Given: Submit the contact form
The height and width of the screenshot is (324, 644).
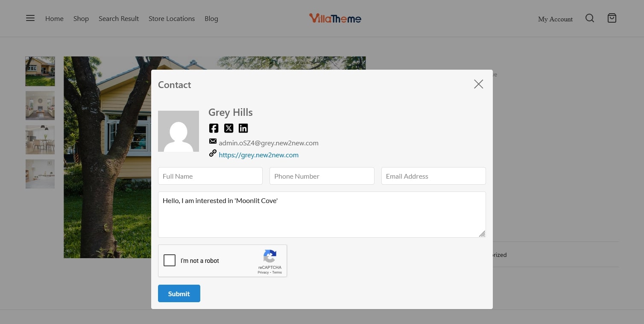Looking at the screenshot, I should tap(179, 294).
